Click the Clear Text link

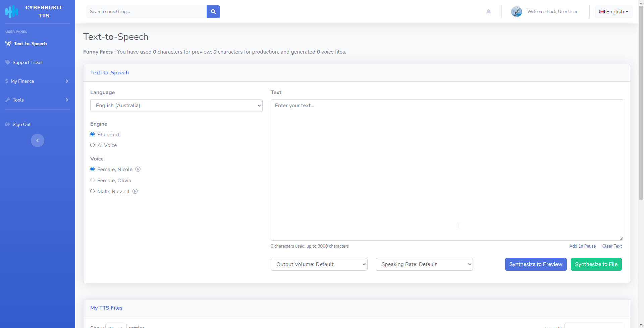point(612,246)
